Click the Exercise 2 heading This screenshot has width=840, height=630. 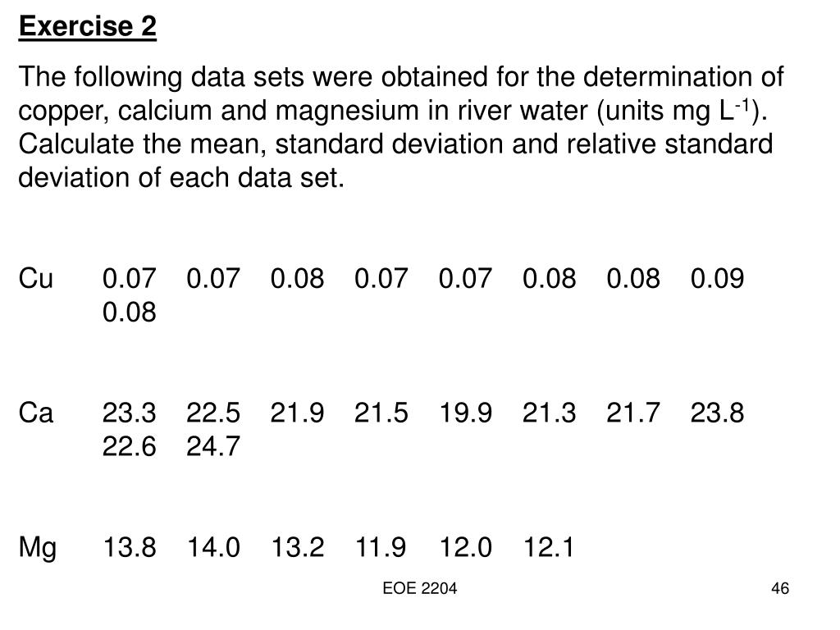click(x=87, y=26)
